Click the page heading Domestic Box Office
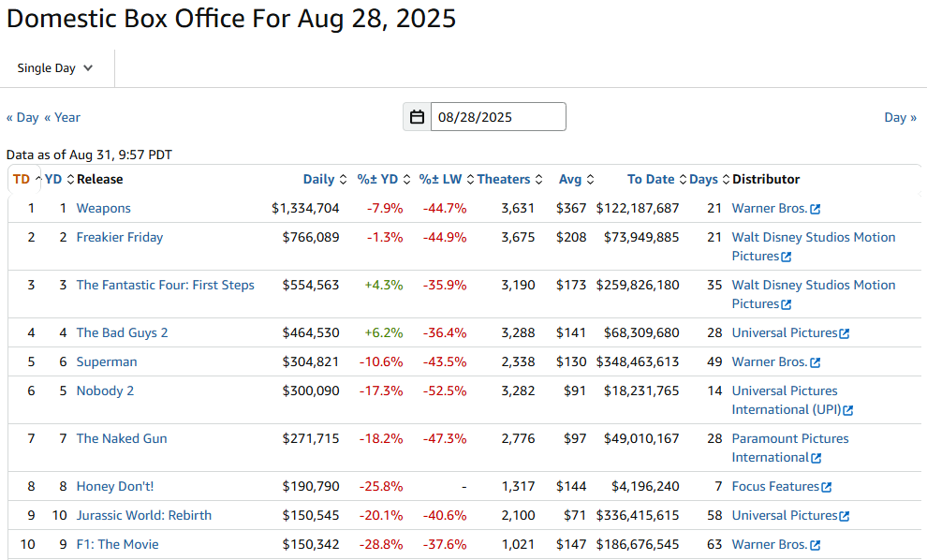The image size is (927, 560). pos(231,19)
